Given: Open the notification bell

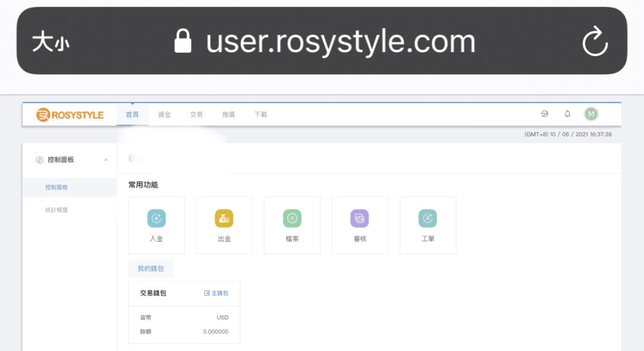Looking at the screenshot, I should click(567, 114).
